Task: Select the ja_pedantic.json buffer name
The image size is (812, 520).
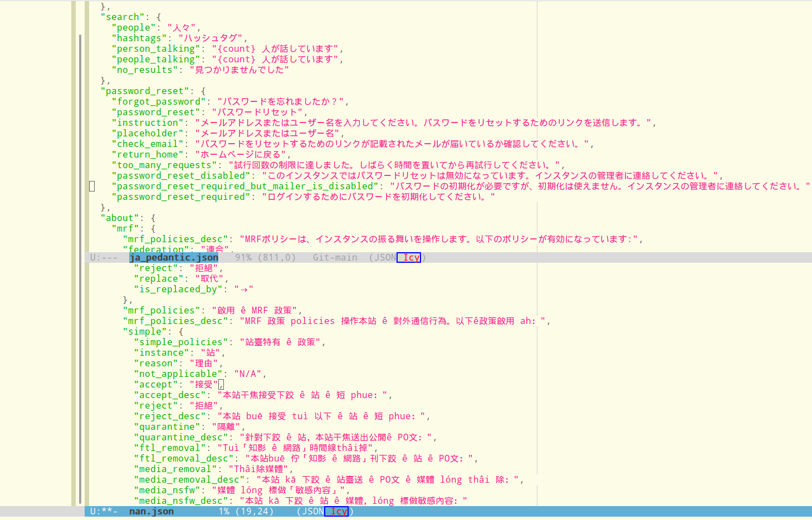Action: (174, 257)
